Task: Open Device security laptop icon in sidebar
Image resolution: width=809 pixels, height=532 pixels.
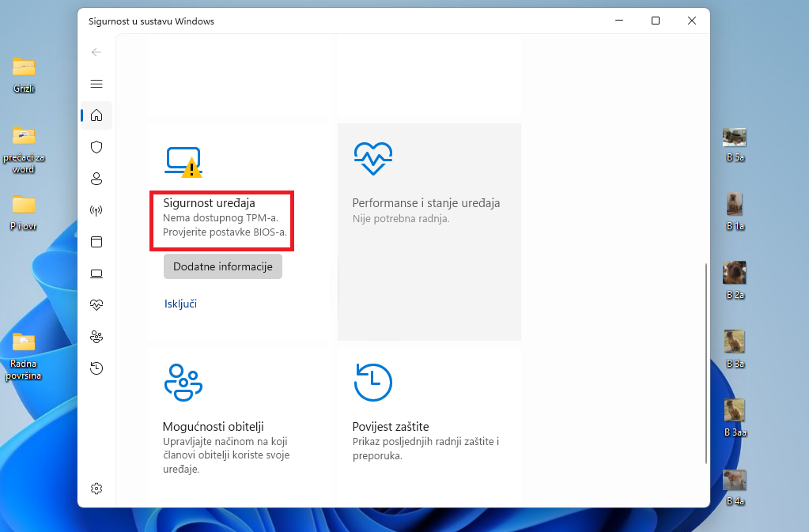Action: tap(96, 274)
